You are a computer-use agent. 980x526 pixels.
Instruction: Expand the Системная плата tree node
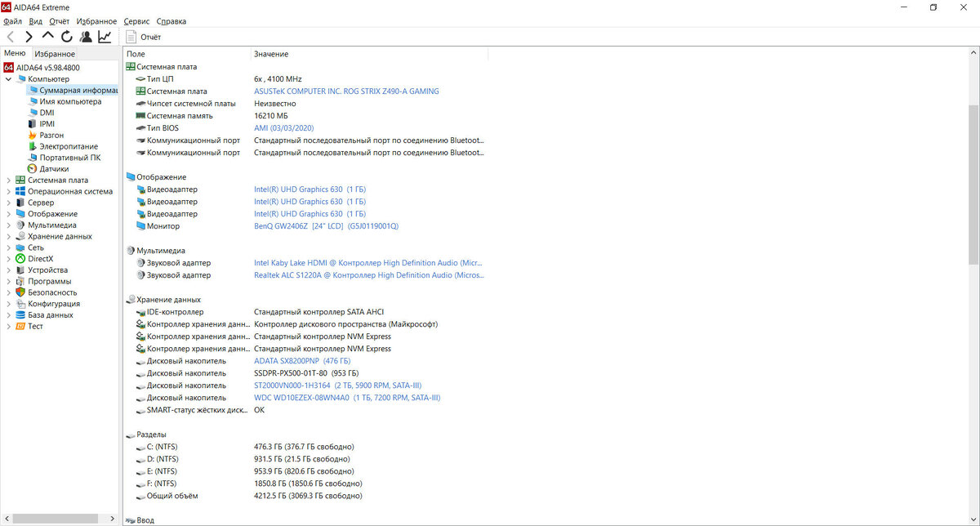click(x=8, y=181)
